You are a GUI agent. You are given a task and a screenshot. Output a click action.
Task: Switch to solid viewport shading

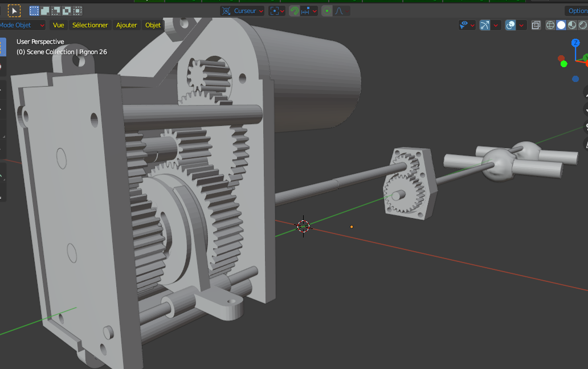coord(561,25)
